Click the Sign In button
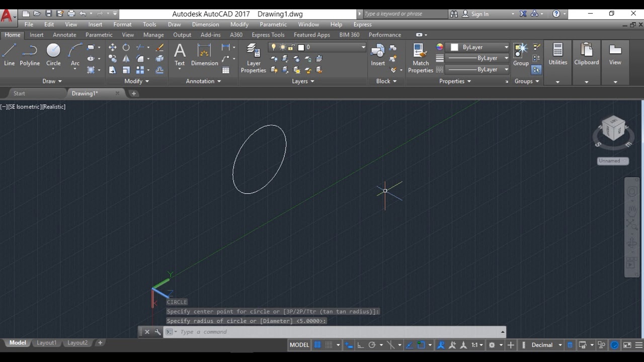Viewport: 644px width, 362px height. pyautogui.click(x=475, y=14)
